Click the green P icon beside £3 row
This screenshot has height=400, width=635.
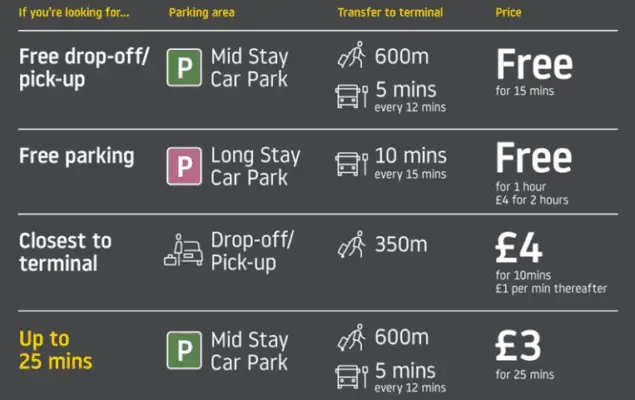click(x=184, y=350)
